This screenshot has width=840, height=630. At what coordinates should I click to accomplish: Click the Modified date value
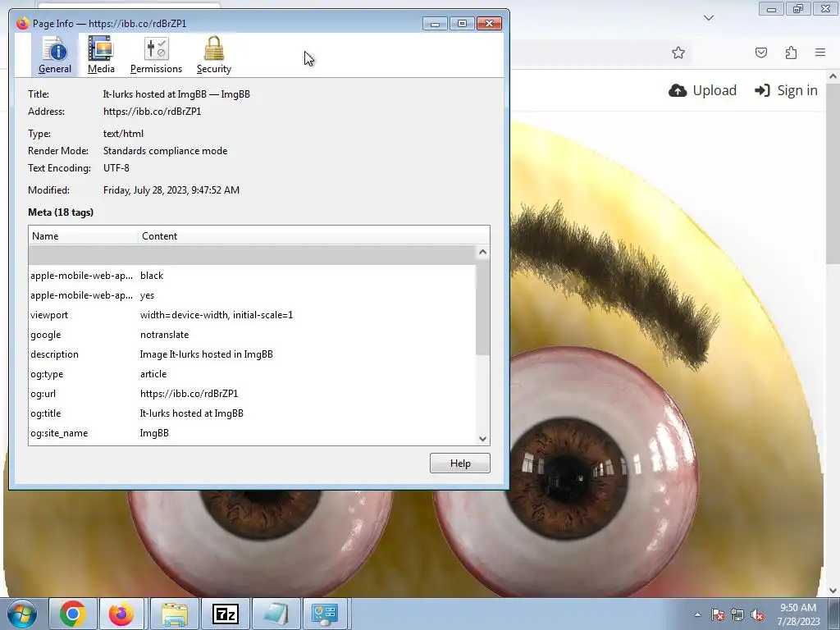click(x=171, y=190)
